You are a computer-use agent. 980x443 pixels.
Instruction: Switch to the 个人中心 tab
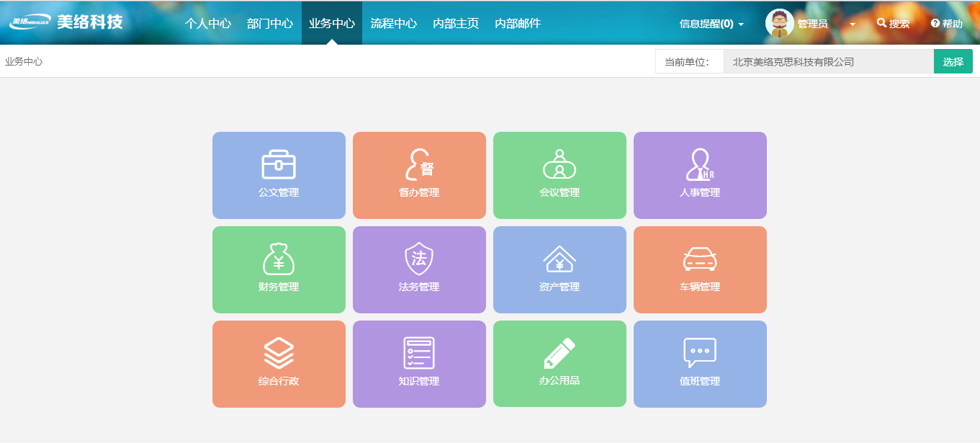pos(208,23)
